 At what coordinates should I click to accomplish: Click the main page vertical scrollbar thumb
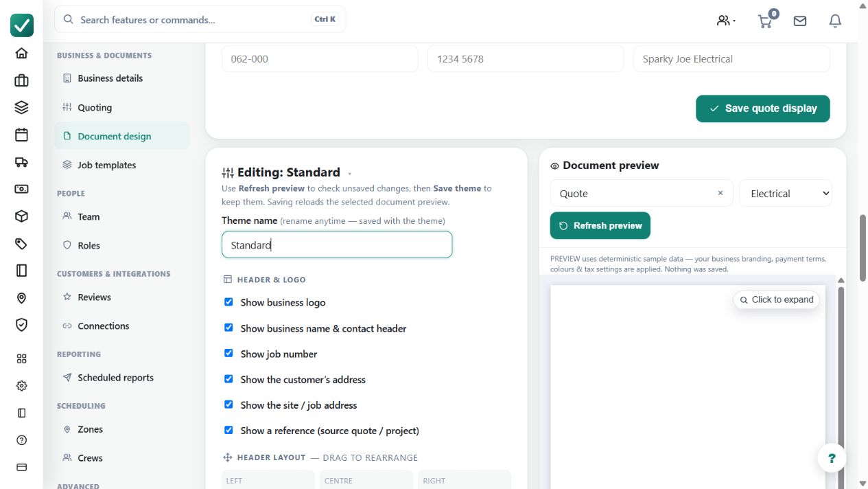click(x=863, y=248)
